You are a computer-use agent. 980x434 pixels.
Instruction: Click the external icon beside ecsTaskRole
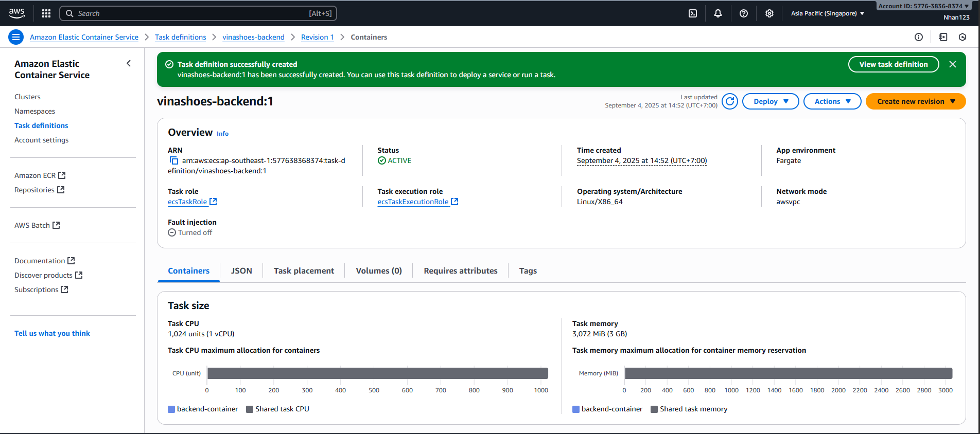pos(213,202)
